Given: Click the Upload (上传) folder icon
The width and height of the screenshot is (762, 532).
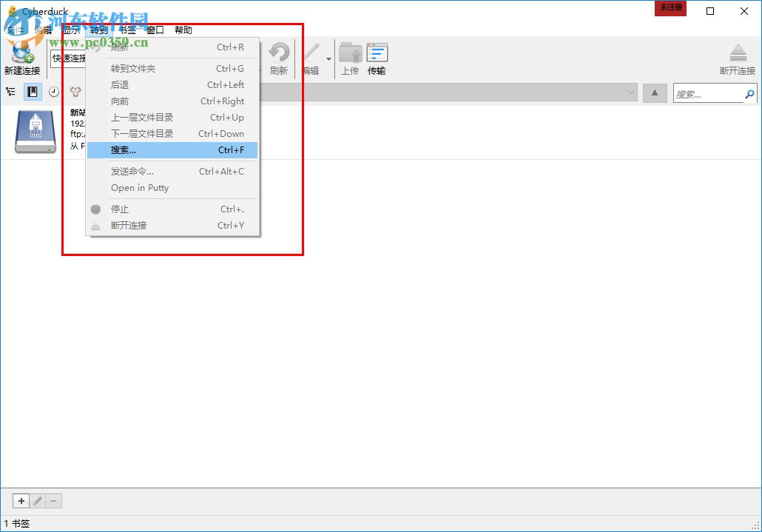Looking at the screenshot, I should point(351,53).
